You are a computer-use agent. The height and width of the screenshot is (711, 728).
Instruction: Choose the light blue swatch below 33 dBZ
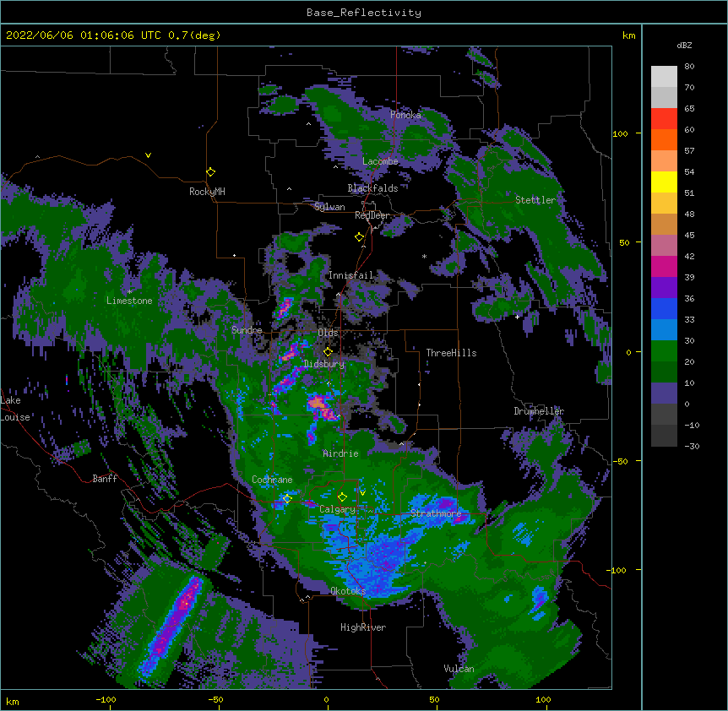point(664,329)
